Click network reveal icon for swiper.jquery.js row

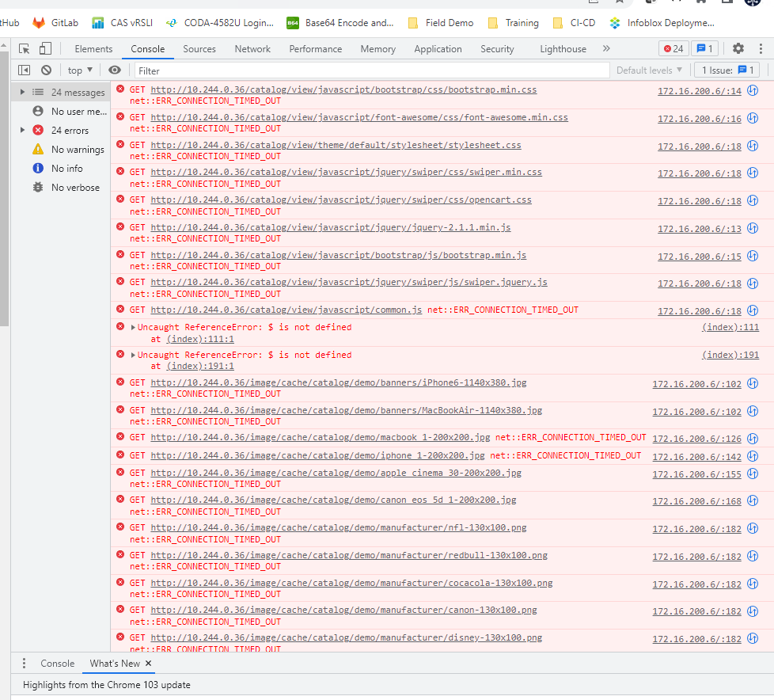coord(753,283)
